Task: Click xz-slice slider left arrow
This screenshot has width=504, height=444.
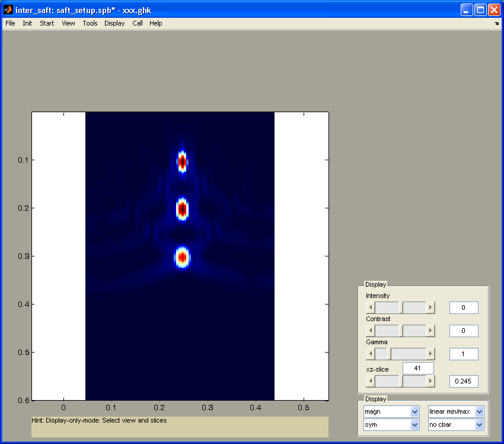Action: [370, 381]
